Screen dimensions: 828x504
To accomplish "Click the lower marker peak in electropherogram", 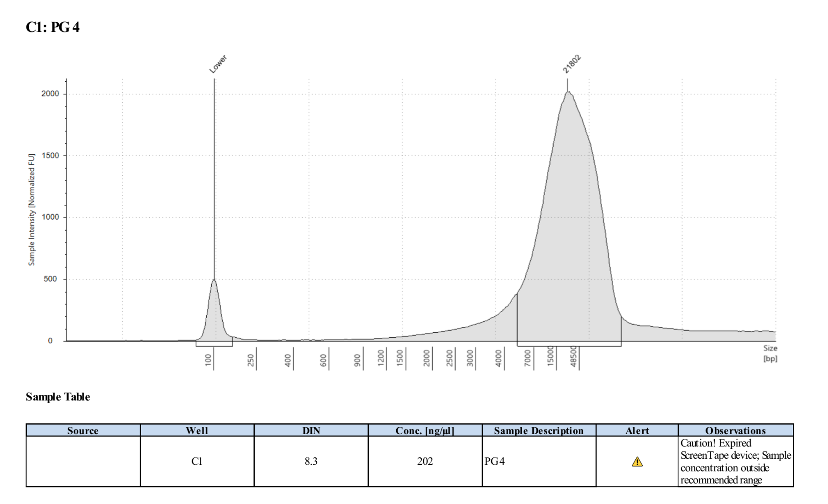I will pos(214,310).
